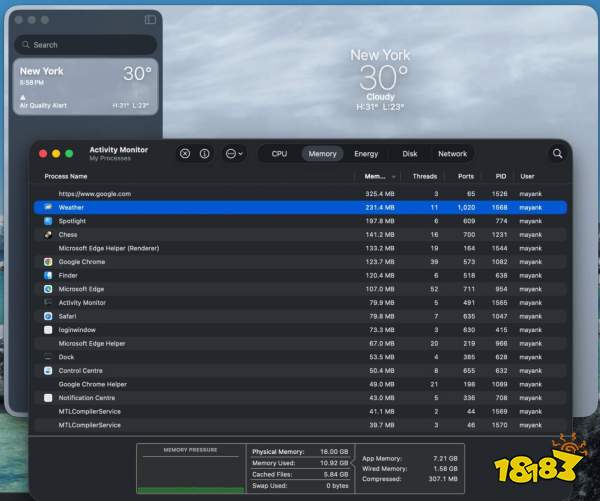Click PID 1526 in the google.com row
Screen dimensions: 600x501
[499, 194]
